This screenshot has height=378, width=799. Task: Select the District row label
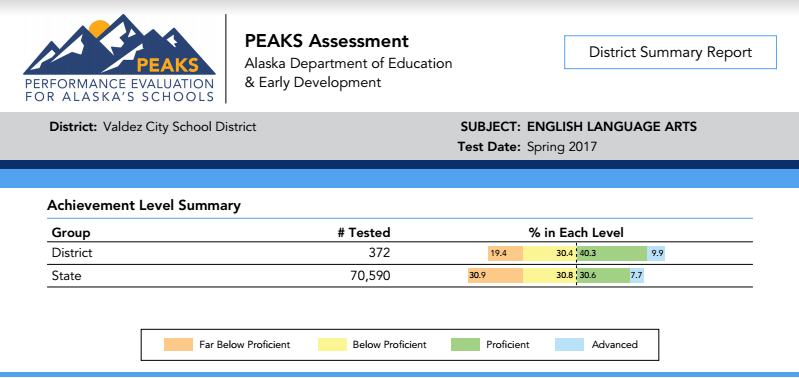click(x=72, y=253)
